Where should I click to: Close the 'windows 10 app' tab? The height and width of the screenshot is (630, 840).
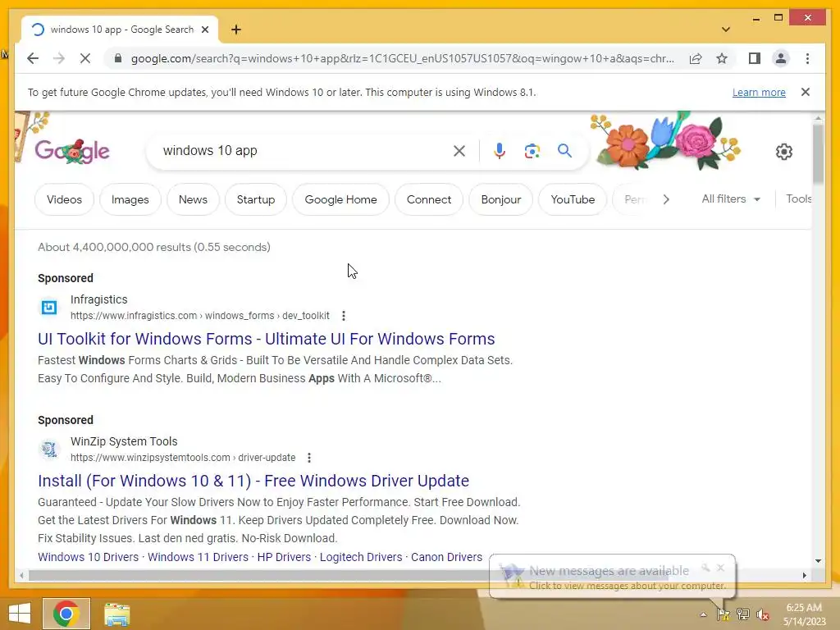pyautogui.click(x=204, y=30)
